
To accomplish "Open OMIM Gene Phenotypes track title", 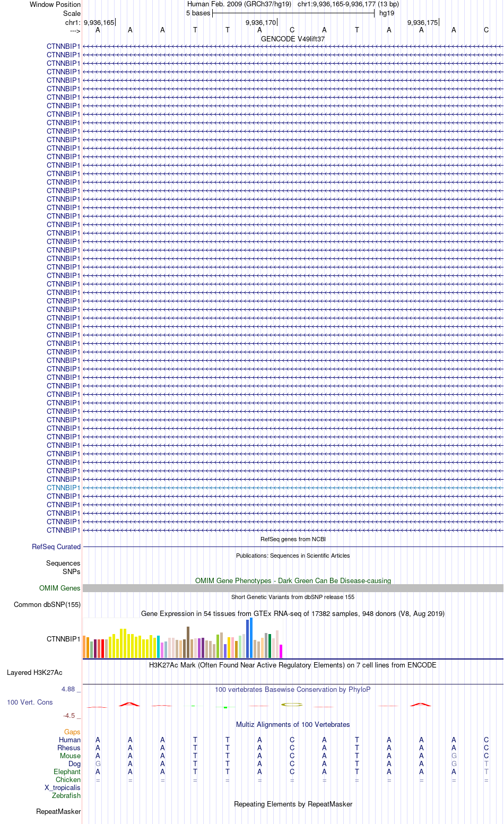I will [x=293, y=580].
